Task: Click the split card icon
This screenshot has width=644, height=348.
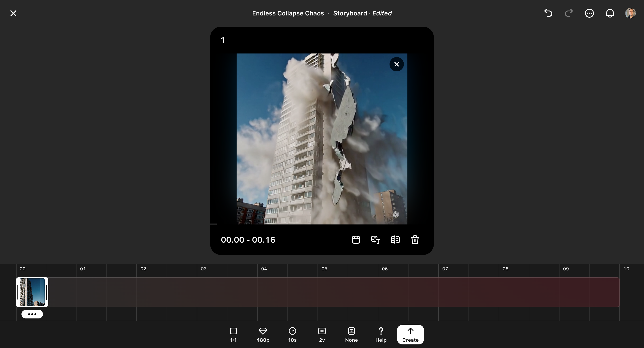Action: point(395,240)
